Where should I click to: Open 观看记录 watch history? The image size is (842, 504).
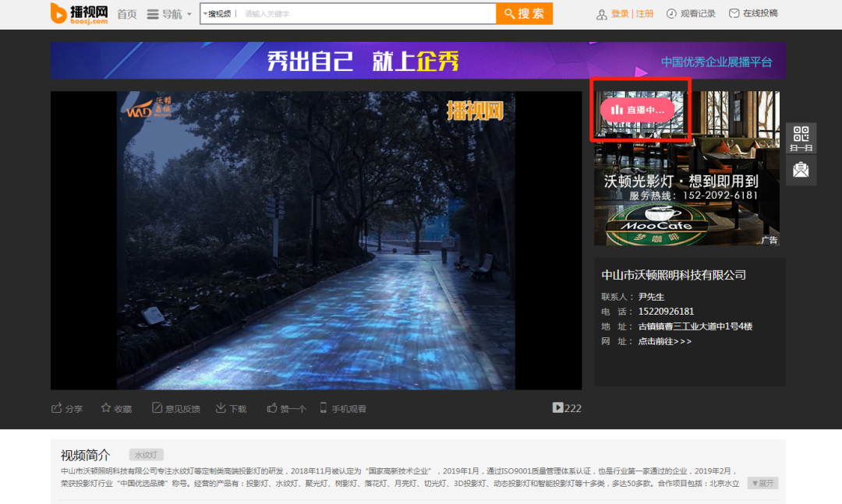pos(698,13)
